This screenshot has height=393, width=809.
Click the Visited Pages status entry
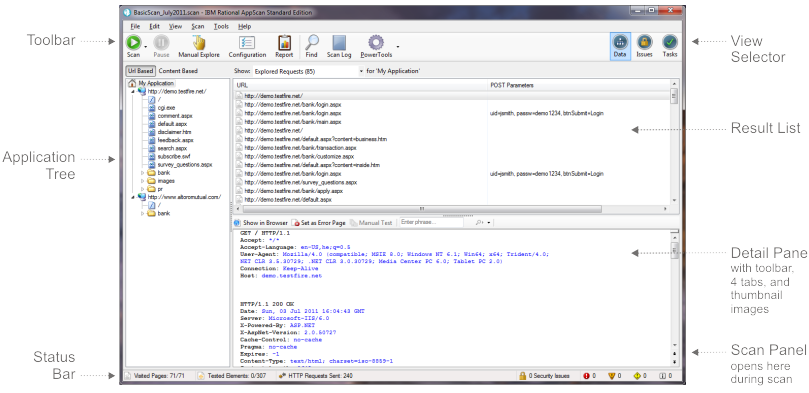[x=155, y=376]
